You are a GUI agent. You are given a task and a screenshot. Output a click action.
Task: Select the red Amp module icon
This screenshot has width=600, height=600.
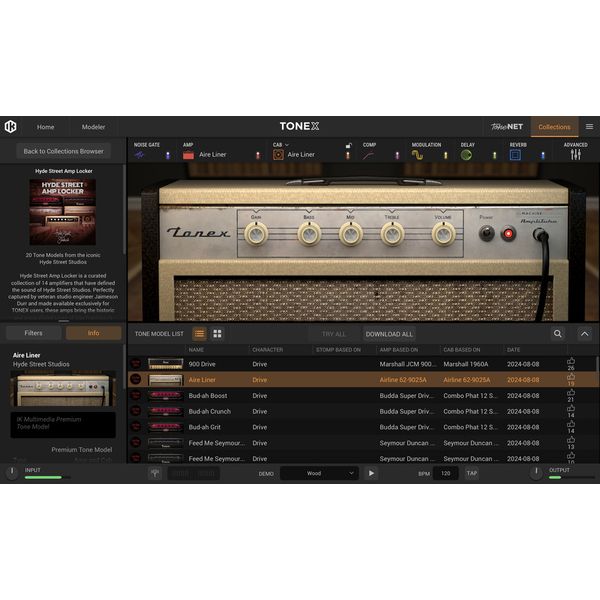point(188,155)
